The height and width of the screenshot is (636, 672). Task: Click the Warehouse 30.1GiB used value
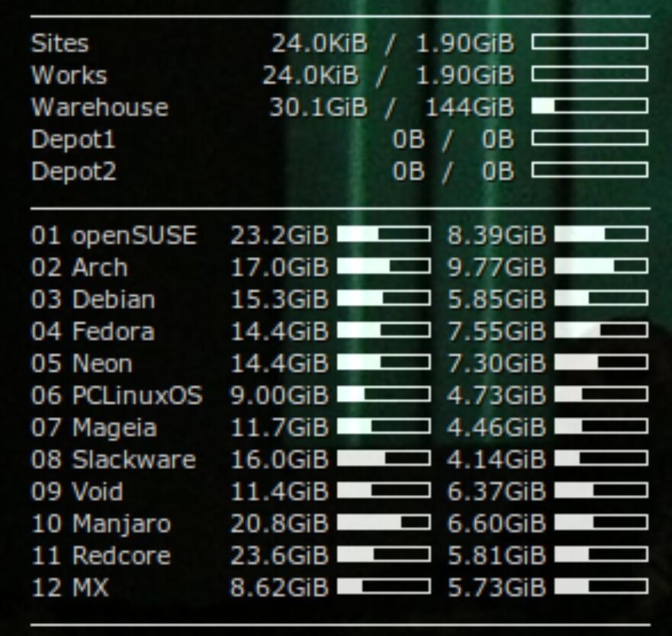pyautogui.click(x=317, y=108)
